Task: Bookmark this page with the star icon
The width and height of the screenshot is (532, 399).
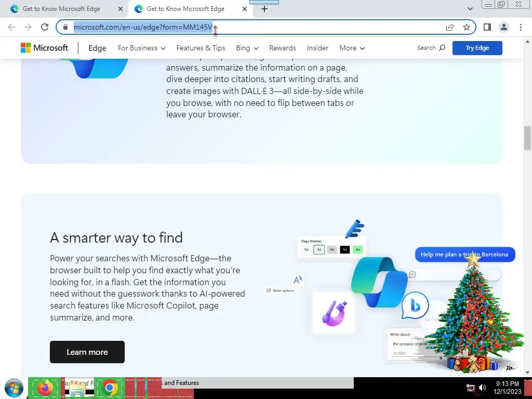Action: pyautogui.click(x=467, y=27)
